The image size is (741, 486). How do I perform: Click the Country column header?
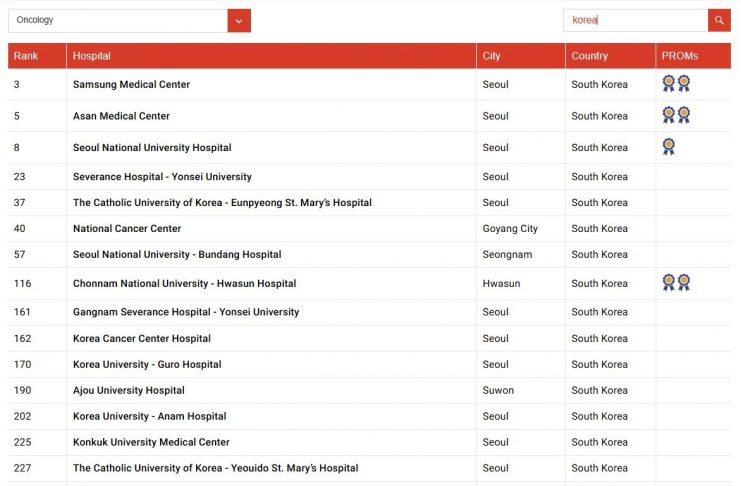point(589,56)
